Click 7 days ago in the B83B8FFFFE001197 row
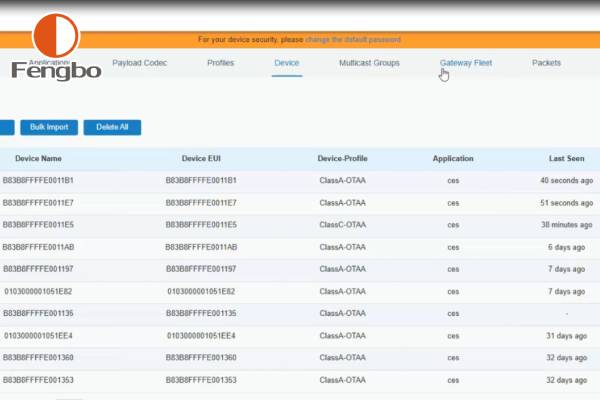 click(566, 269)
